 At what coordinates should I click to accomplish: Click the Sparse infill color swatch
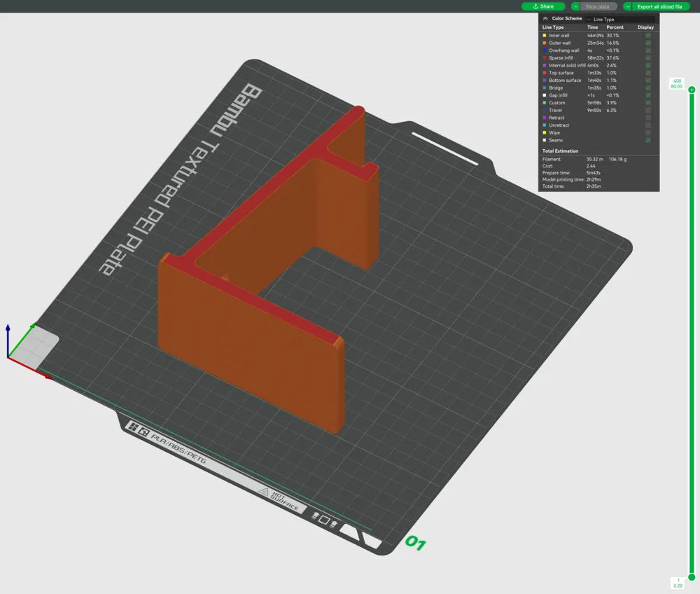click(x=544, y=58)
